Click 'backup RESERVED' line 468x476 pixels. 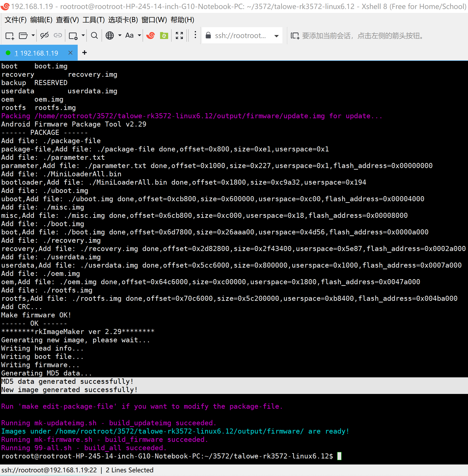coord(34,83)
